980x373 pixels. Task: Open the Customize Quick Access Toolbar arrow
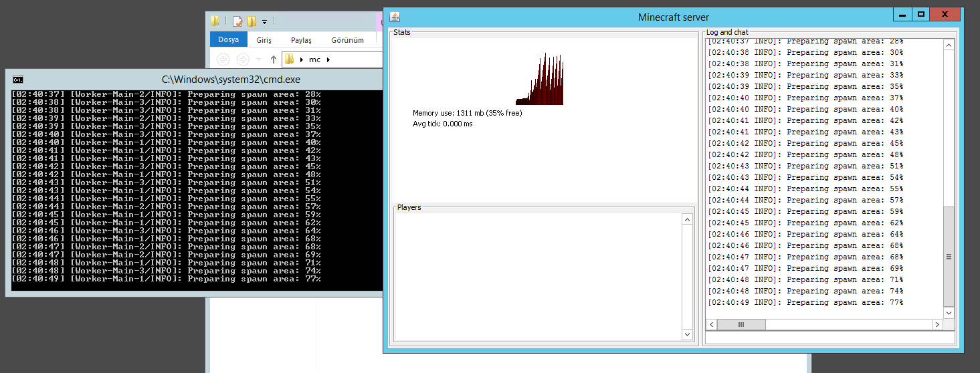(x=264, y=21)
